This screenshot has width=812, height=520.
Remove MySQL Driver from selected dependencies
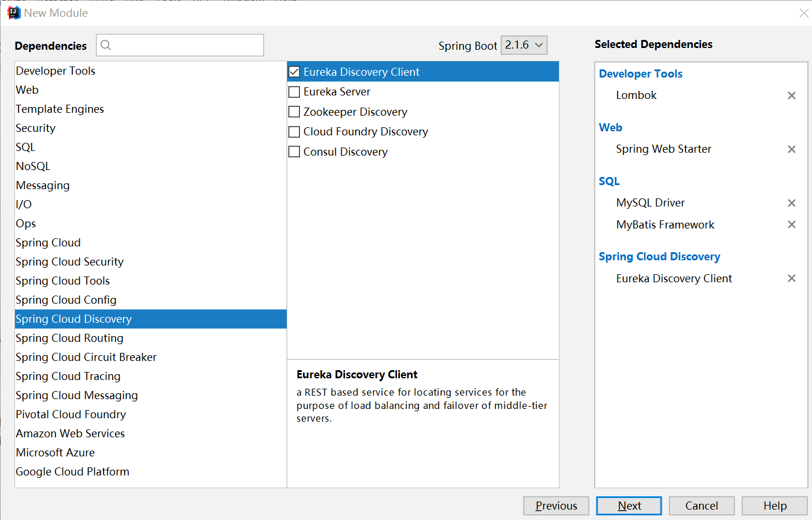pos(792,203)
